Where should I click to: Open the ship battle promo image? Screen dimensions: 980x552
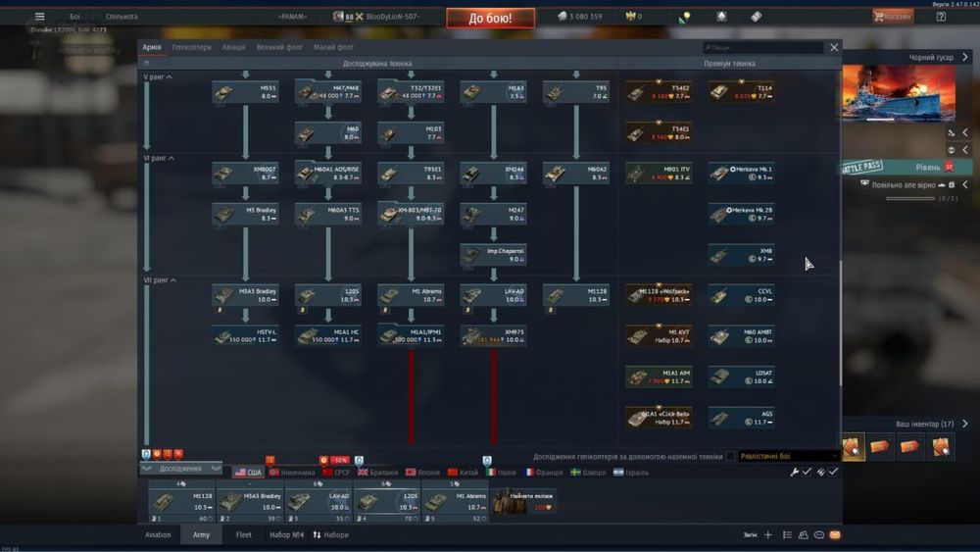pyautogui.click(x=899, y=92)
